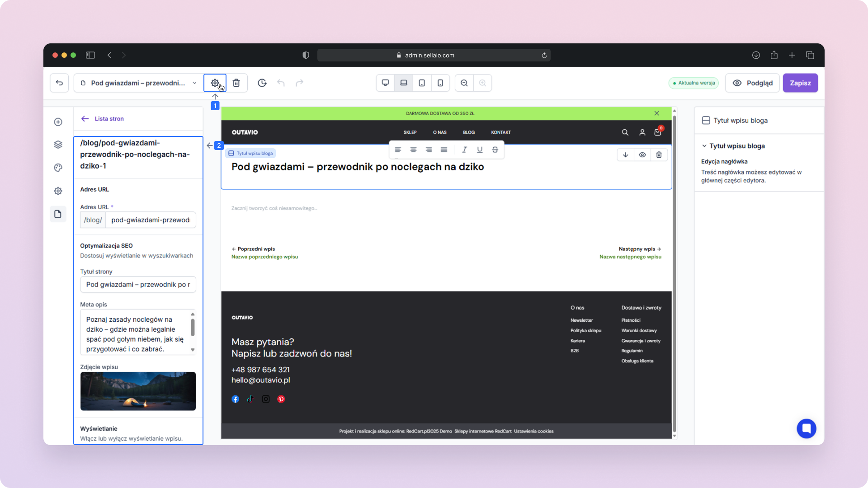
Task: Click zoom out magnifier icon
Action: [x=464, y=83]
